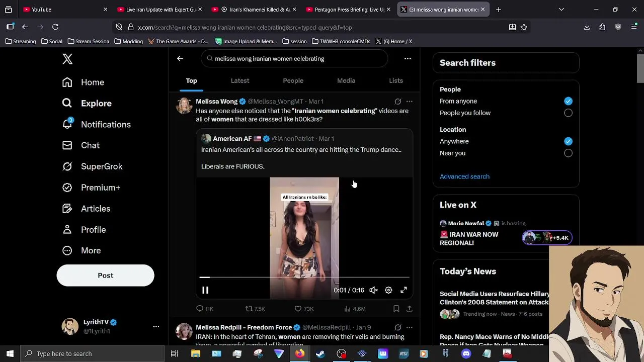Click Grok icon on Melissa Wong post
The width and height of the screenshot is (644, 362).
398,102
